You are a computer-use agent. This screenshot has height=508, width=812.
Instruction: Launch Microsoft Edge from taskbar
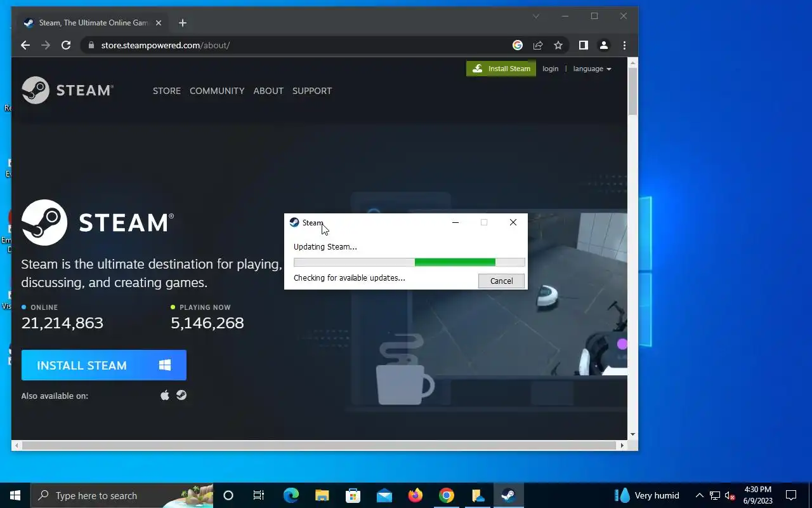(291, 495)
